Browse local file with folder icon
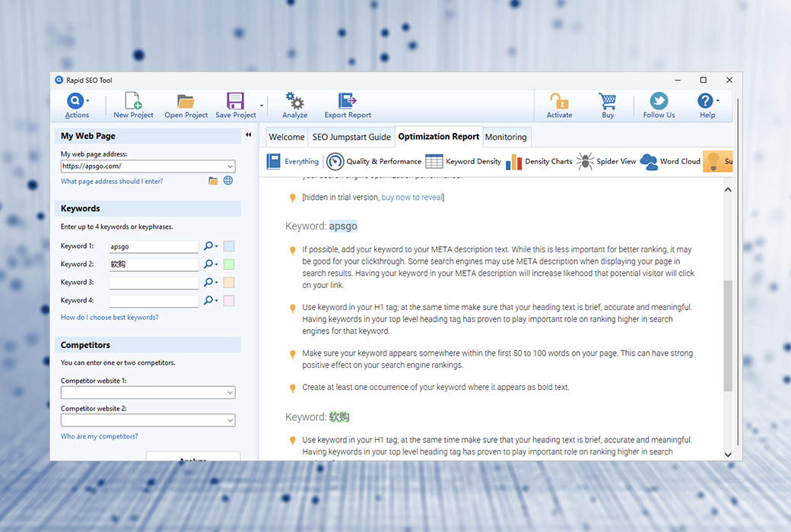 tap(214, 181)
